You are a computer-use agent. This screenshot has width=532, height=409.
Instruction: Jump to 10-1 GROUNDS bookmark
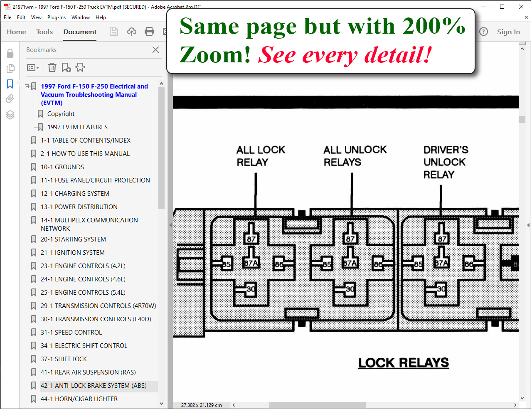coord(62,167)
